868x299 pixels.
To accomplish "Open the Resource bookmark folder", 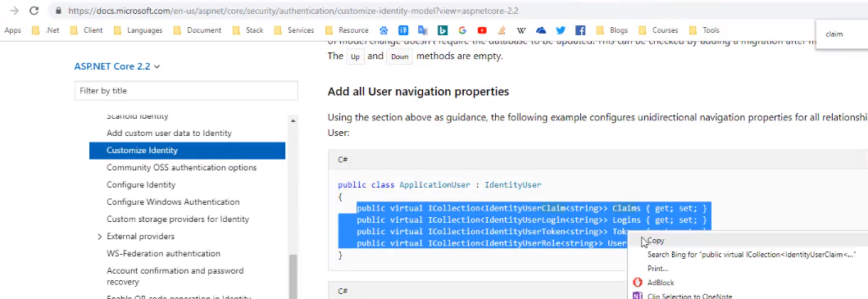I will pyautogui.click(x=347, y=30).
